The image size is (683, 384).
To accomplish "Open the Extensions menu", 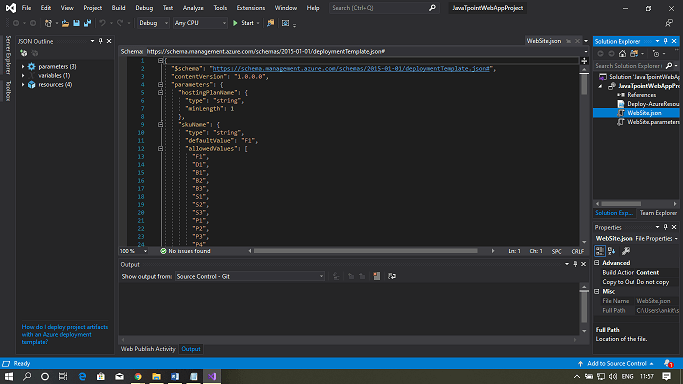I will [x=250, y=8].
